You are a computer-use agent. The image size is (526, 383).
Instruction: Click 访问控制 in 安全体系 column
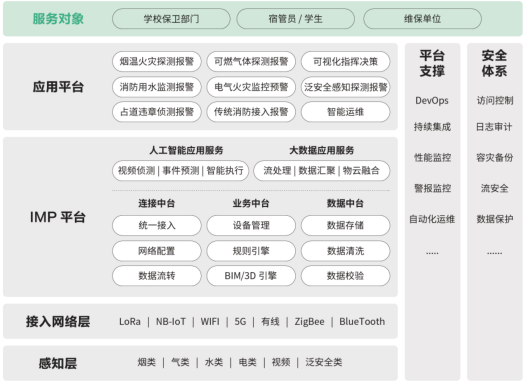click(x=495, y=100)
